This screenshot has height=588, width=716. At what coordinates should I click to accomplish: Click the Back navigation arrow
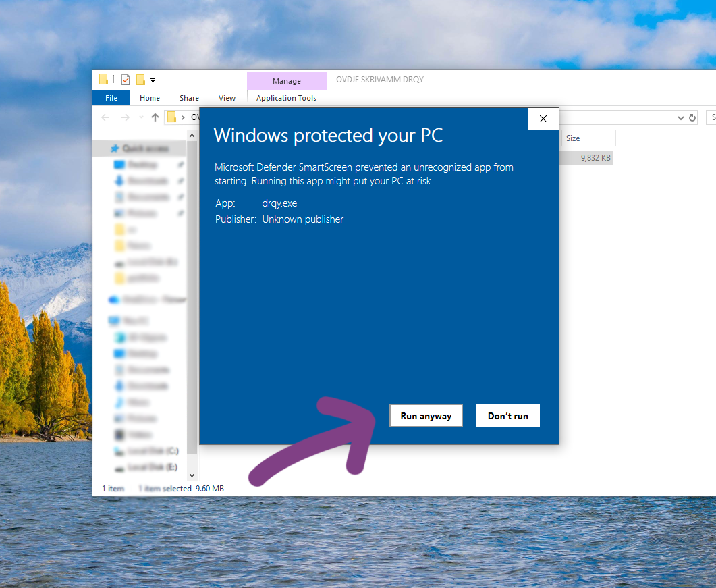(x=105, y=117)
